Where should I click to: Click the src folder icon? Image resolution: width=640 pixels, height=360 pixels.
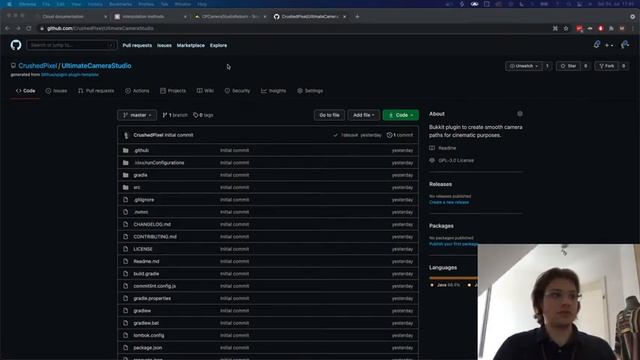tap(126, 187)
